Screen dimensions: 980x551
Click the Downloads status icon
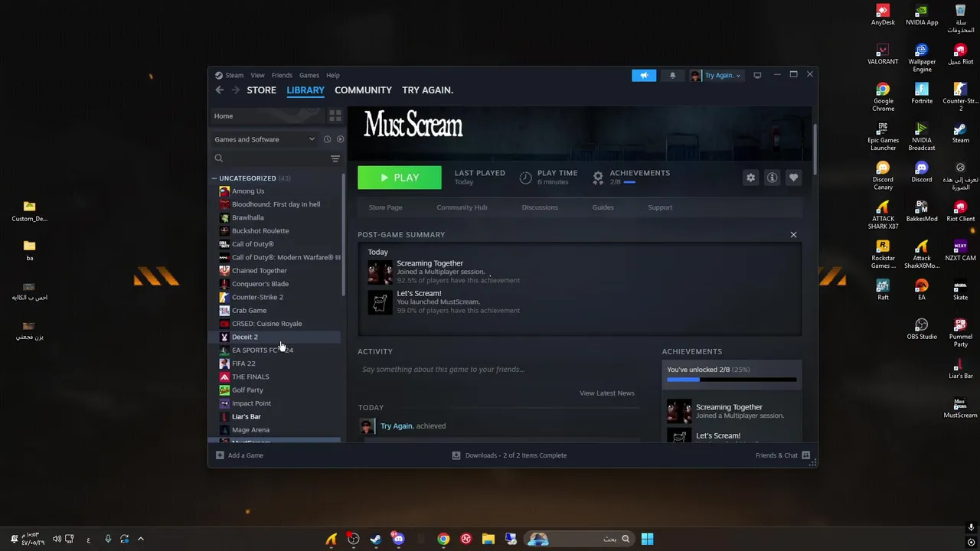point(456,455)
